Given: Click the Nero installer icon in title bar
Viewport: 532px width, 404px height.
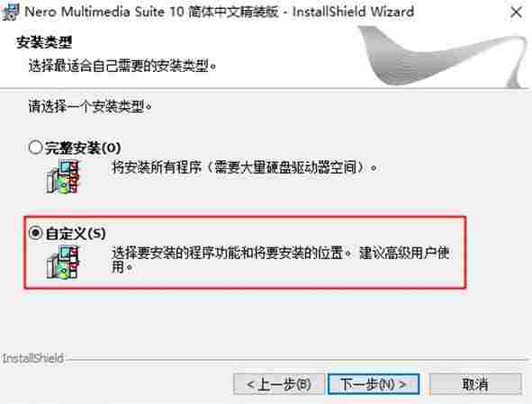Looking at the screenshot, I should [x=10, y=13].
